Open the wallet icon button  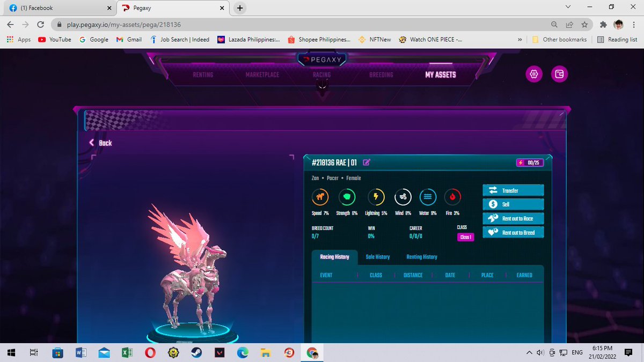point(559,75)
